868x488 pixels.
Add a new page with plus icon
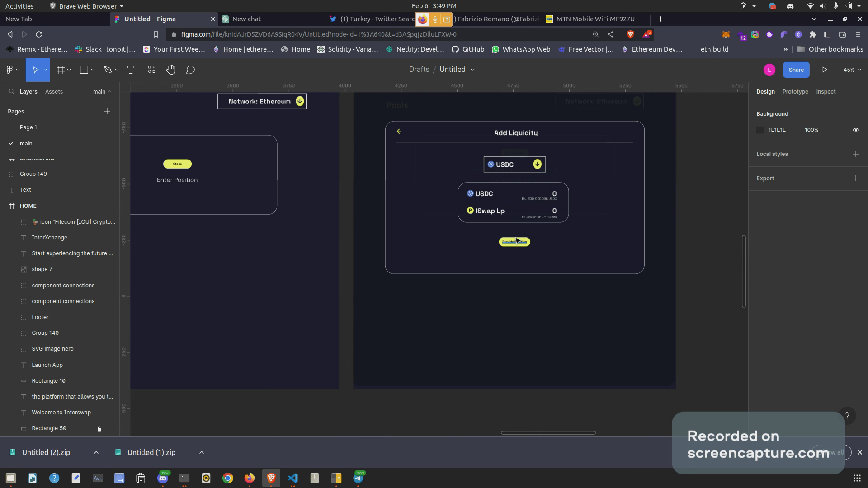tap(107, 111)
